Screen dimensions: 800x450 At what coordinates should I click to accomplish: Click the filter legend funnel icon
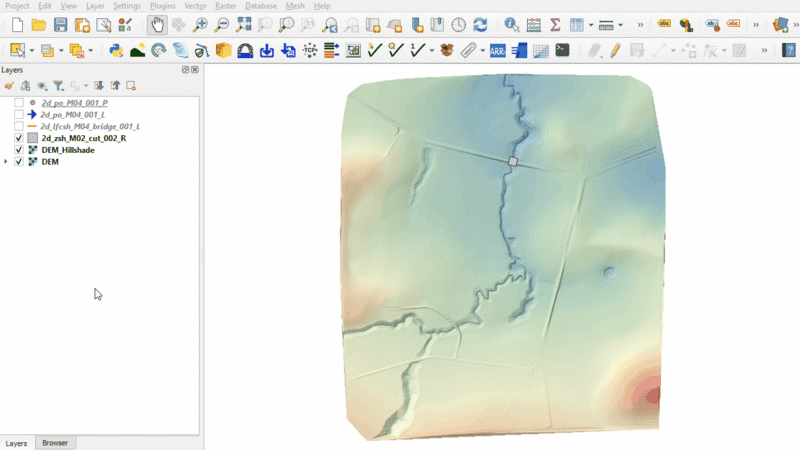click(58, 86)
